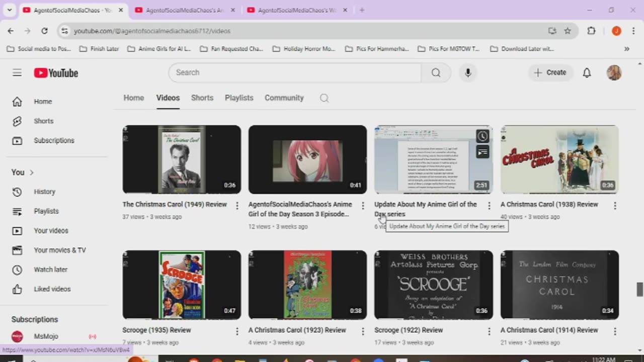Open the tab search dropdown arrow
This screenshot has width=644, height=362.
(10, 10)
